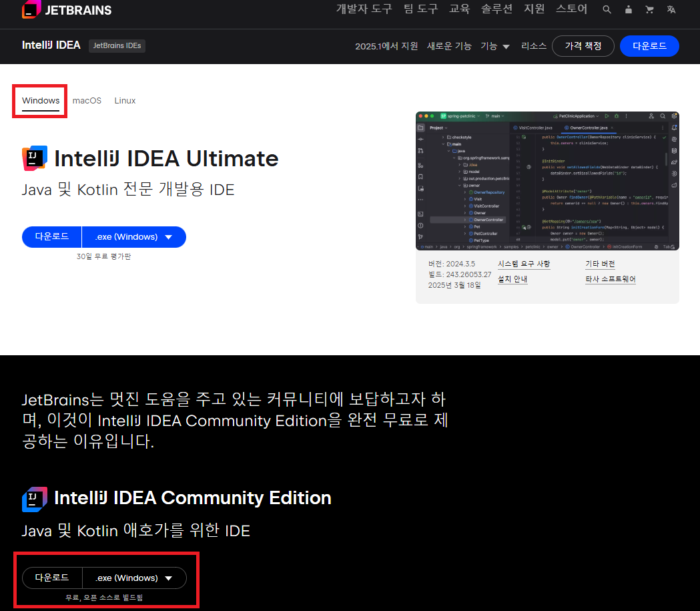Viewport: 700px width, 611px height.
Task: Open the 스토어 menu
Action: point(571,9)
